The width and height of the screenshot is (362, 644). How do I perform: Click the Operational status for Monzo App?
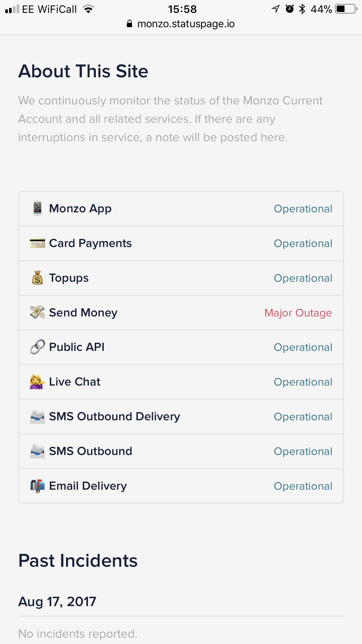[x=303, y=209]
